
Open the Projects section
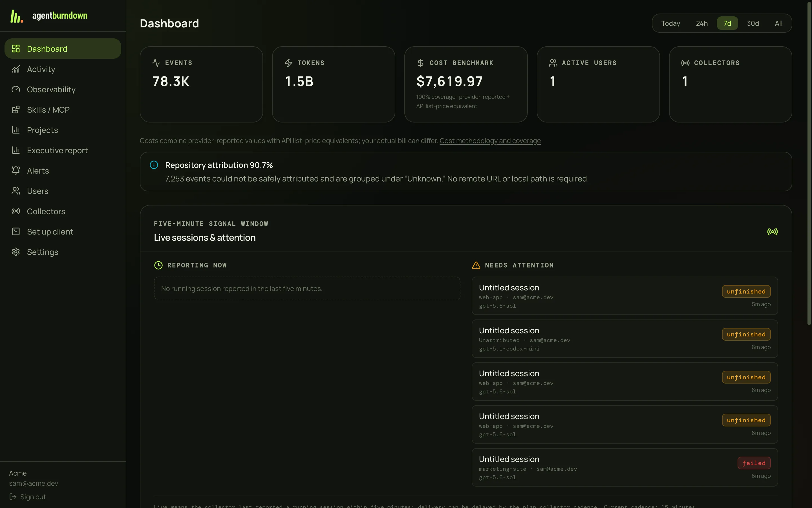coord(63,130)
